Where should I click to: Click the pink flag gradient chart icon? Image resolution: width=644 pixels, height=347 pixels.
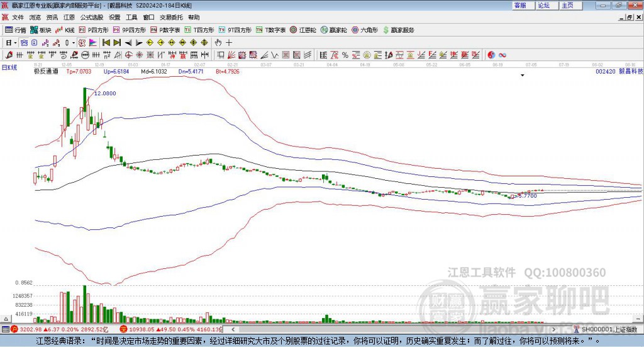point(93,43)
